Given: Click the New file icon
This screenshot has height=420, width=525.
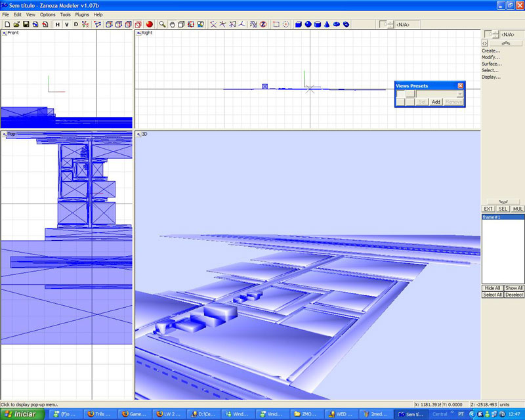Looking at the screenshot, I should point(7,24).
